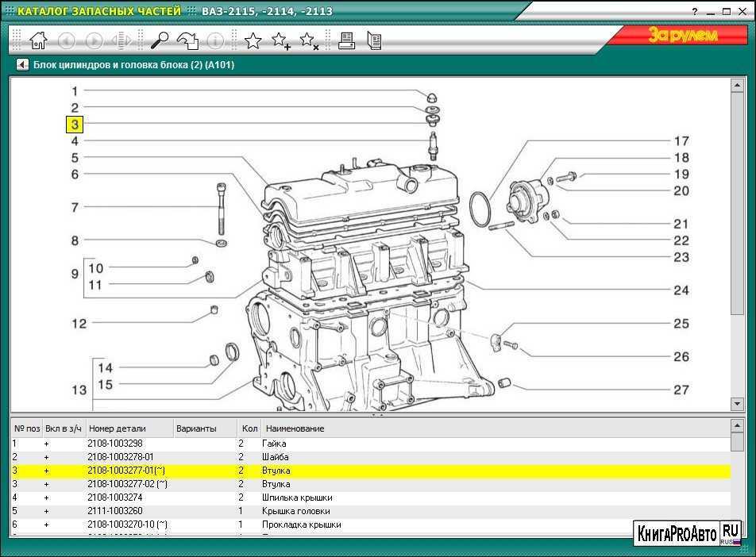The height and width of the screenshot is (557, 756).
Task: Click the За рулем logo
Action: (683, 35)
